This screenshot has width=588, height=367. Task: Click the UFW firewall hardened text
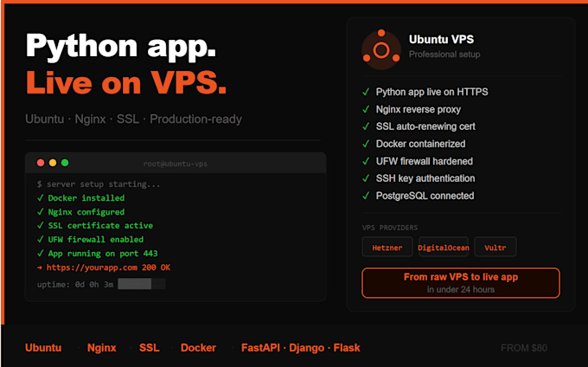click(425, 161)
